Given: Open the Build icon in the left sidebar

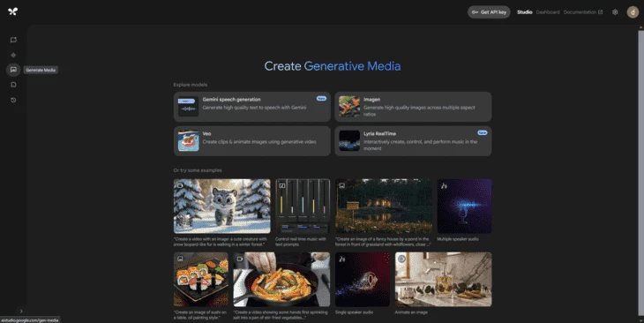Looking at the screenshot, I should pos(13,85).
